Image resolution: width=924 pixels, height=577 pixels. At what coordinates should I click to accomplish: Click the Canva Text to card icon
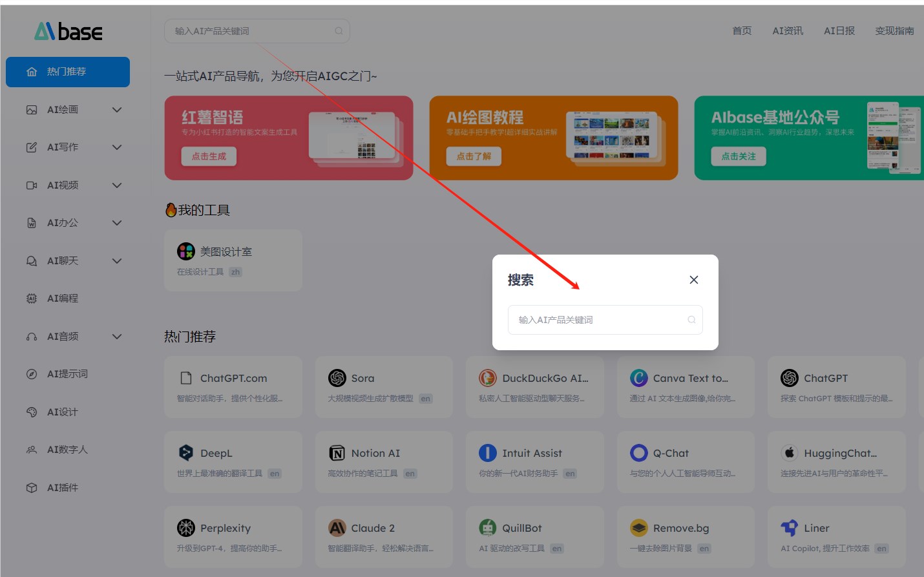click(x=639, y=378)
